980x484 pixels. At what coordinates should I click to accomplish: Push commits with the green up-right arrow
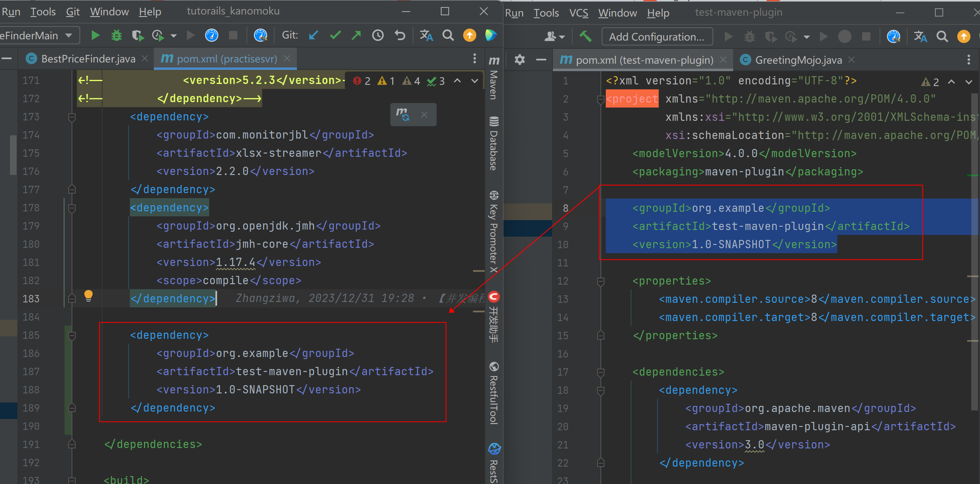coord(356,36)
